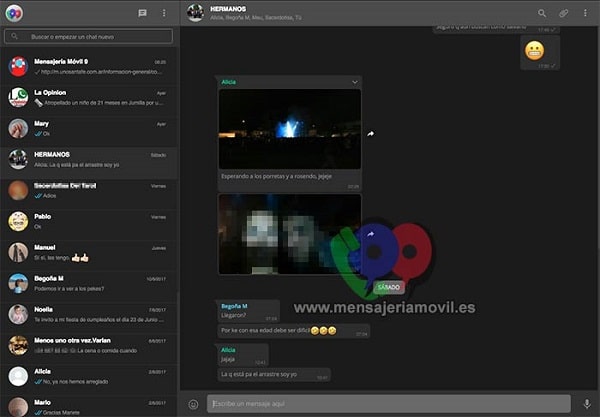600x417 pixels.
Task: Click the 'Escribe un mensaje aquí' text box
Action: [x=388, y=404]
